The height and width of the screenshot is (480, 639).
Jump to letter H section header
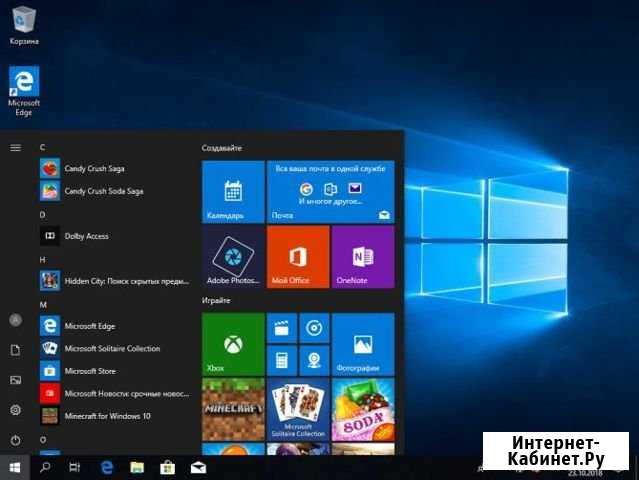point(42,260)
